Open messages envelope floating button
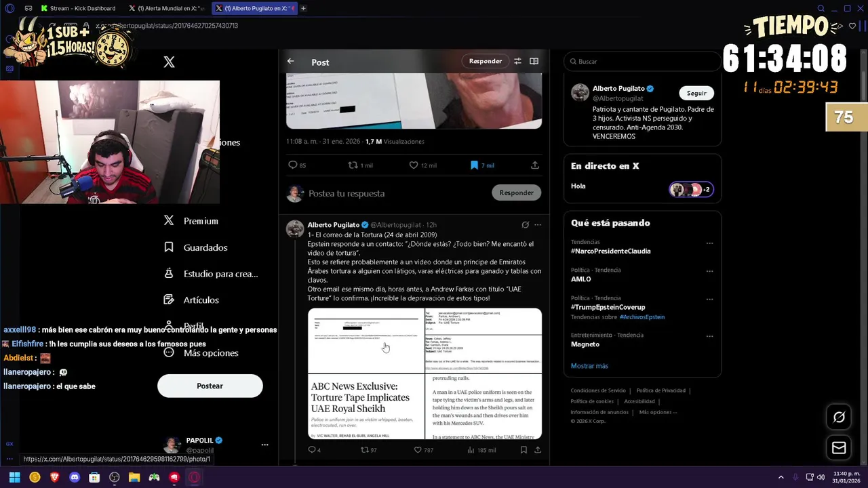This screenshot has height=488, width=868. (x=839, y=447)
